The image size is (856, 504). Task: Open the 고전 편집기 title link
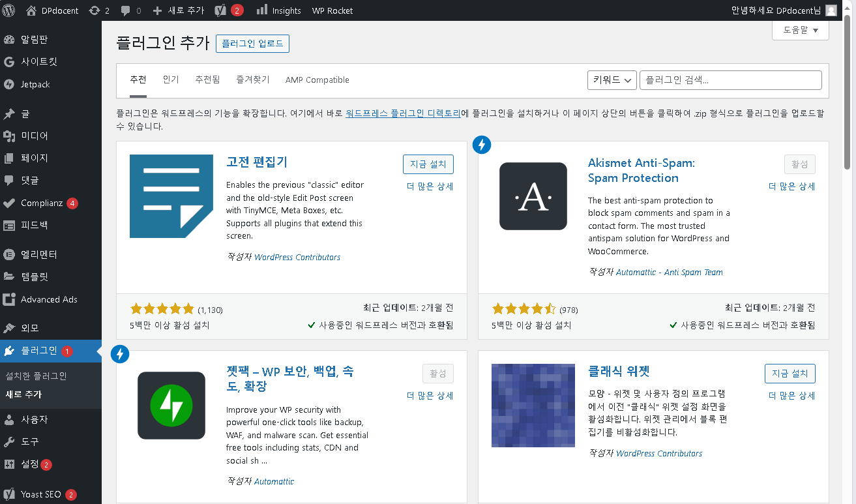257,162
